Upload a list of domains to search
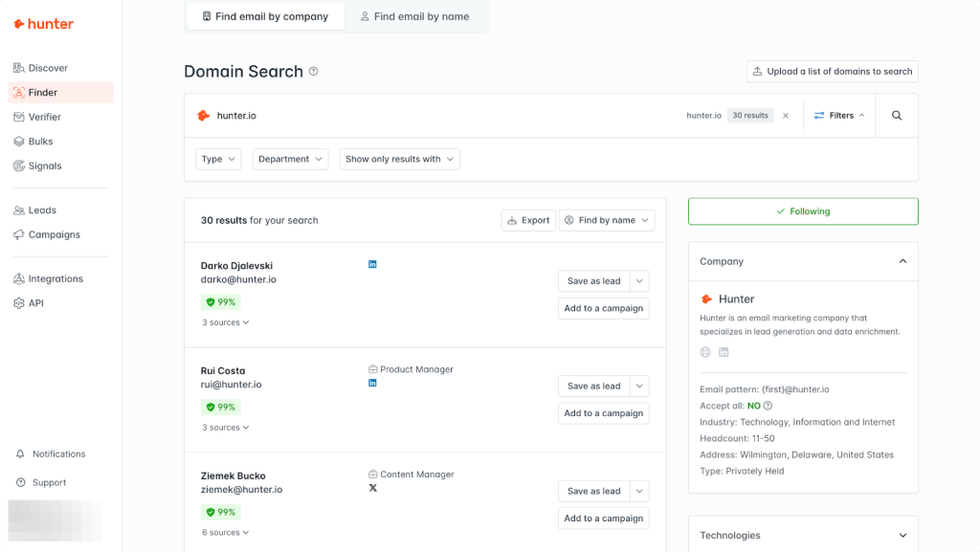Viewport: 980px width, 552px height. click(x=832, y=71)
